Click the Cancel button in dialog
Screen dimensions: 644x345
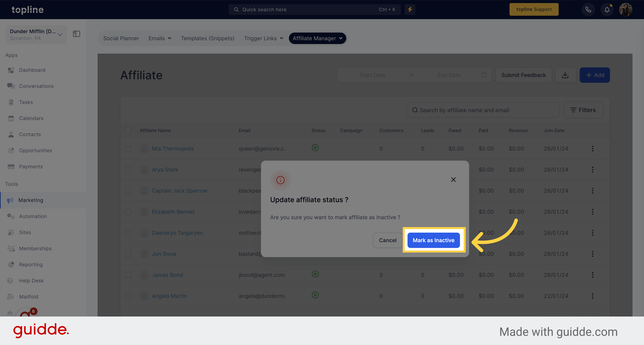[x=388, y=240]
